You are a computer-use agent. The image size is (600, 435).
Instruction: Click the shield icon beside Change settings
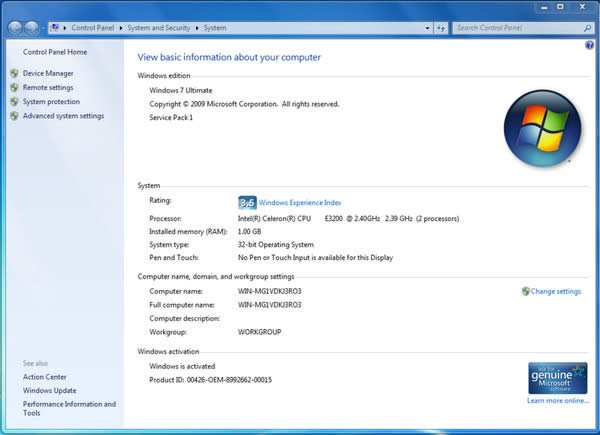click(x=525, y=291)
